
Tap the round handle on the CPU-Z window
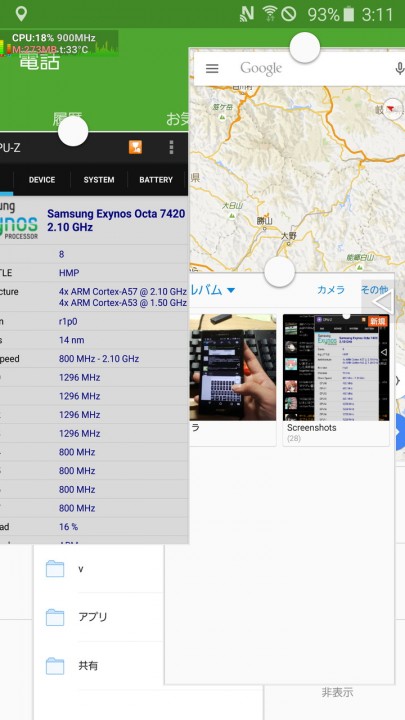(x=73, y=131)
